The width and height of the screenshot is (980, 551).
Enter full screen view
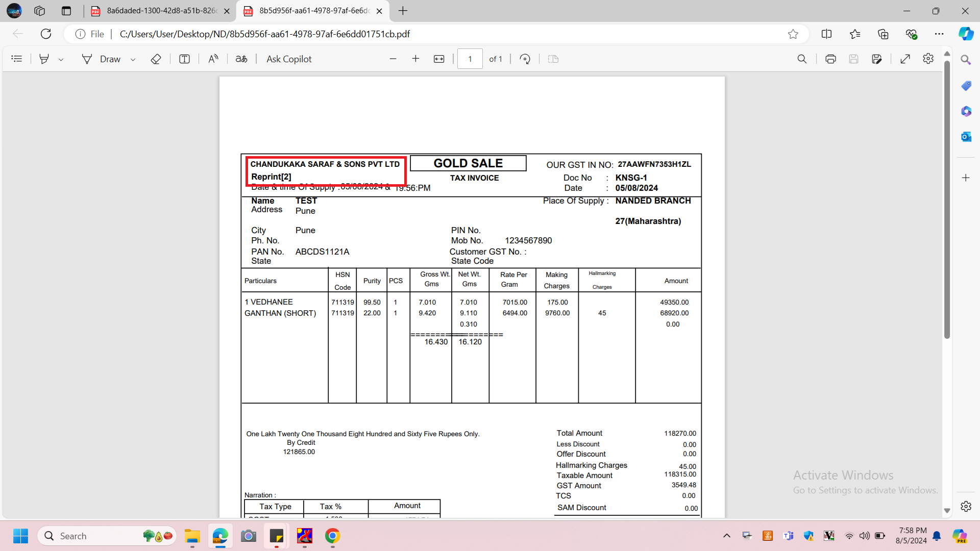(x=905, y=59)
